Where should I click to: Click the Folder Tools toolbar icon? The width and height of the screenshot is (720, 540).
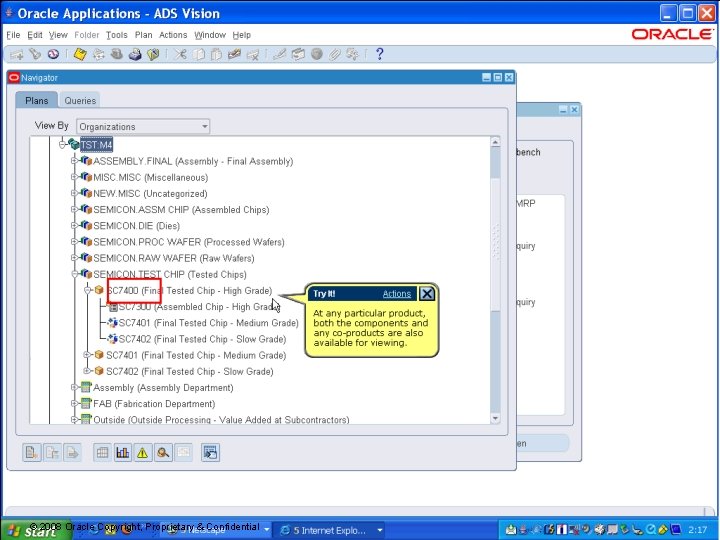click(353, 55)
